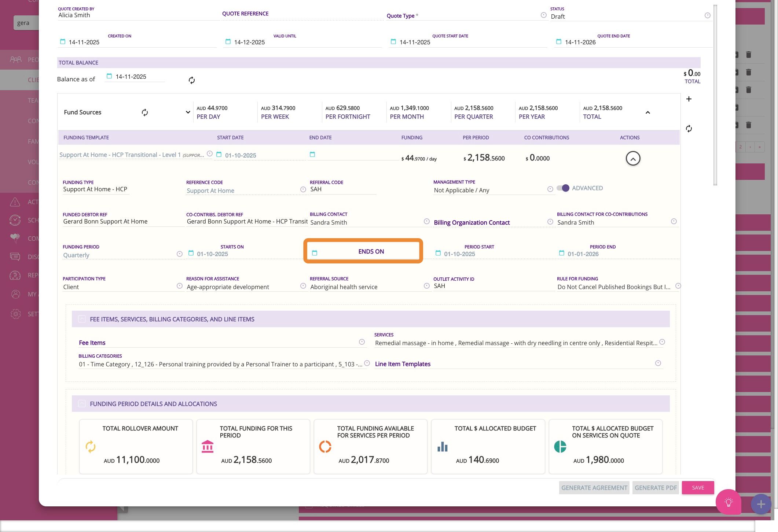Toggle the Advanced switch
Image resolution: width=778 pixels, height=532 pixels.
tap(563, 188)
